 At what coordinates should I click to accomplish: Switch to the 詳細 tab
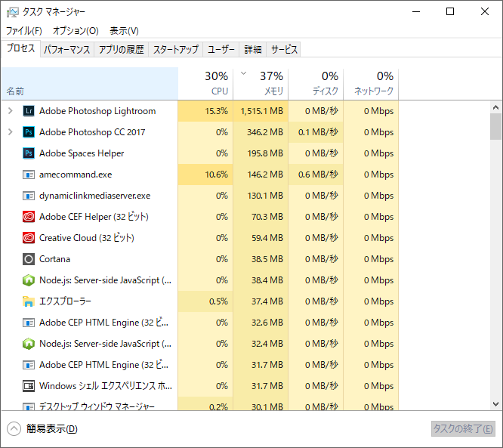tap(253, 49)
